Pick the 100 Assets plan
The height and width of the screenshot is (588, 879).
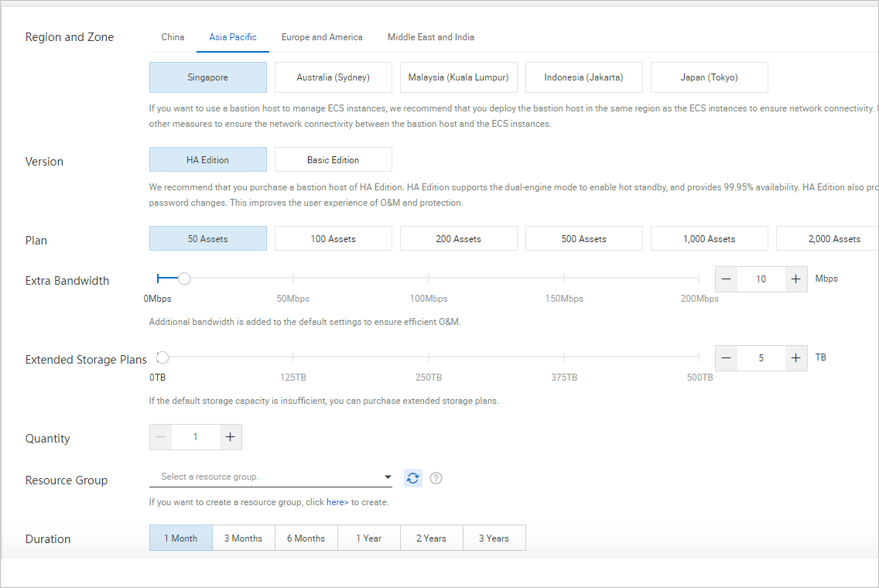coord(333,239)
